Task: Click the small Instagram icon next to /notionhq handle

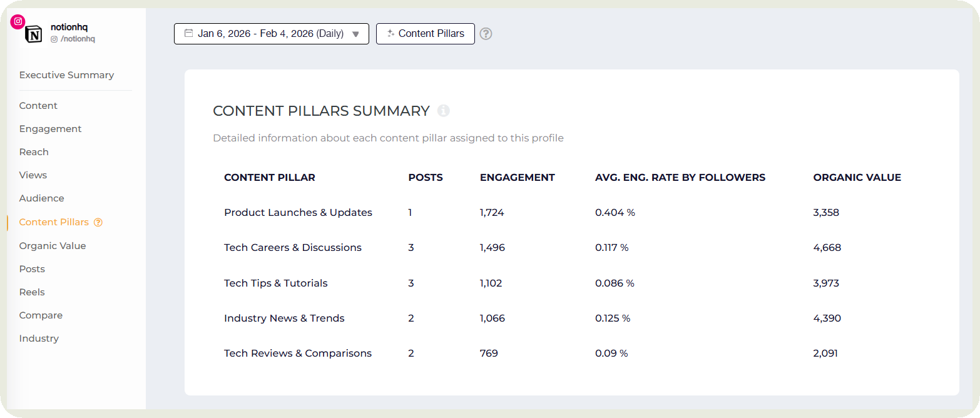Action: (x=53, y=39)
